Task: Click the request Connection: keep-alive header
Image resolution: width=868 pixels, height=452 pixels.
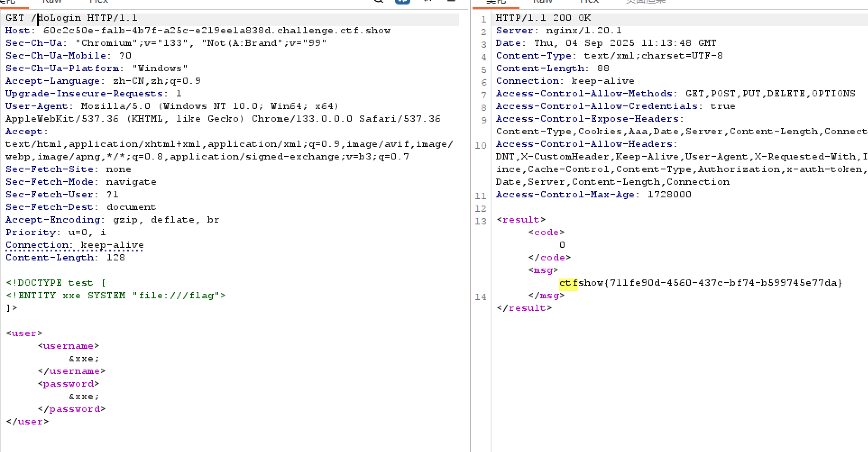Action: 74,245
